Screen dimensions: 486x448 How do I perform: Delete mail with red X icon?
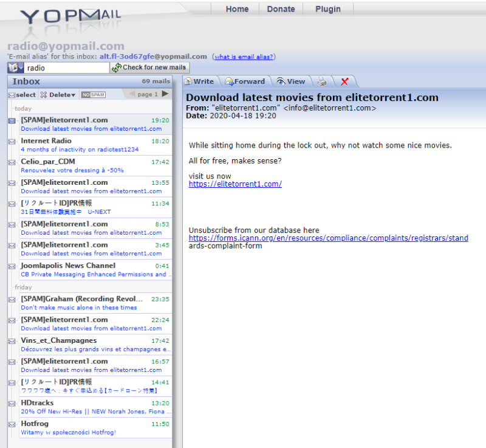point(344,81)
